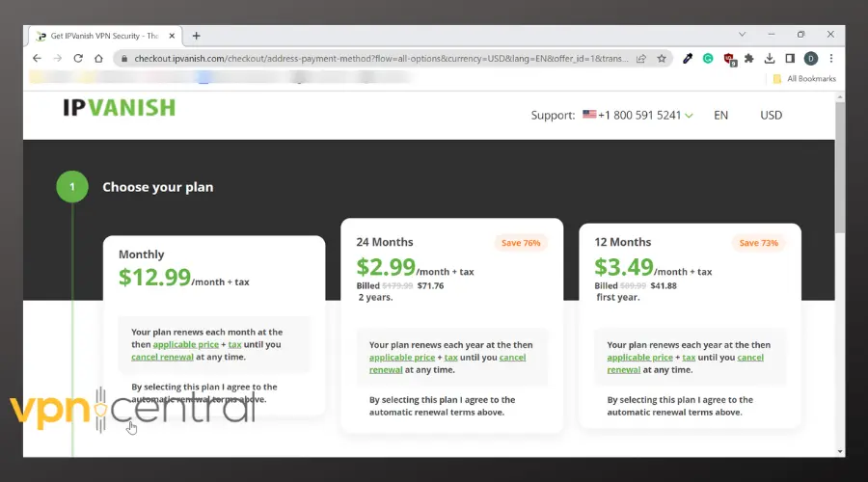Open the Downloads icon in toolbar
The image size is (868, 482).
coord(770,58)
